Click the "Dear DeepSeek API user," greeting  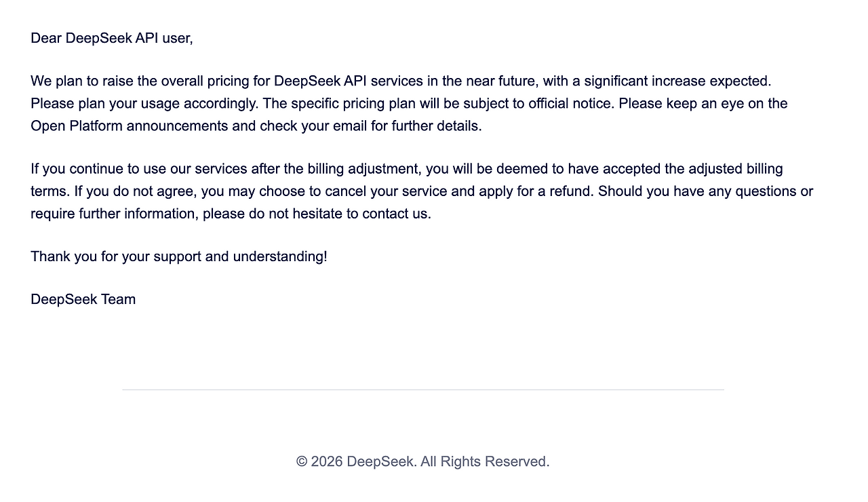pyautogui.click(x=112, y=38)
